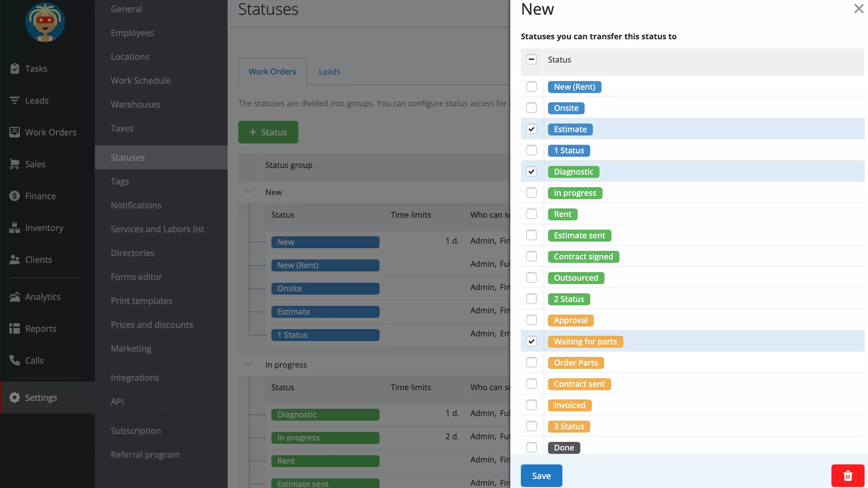Image resolution: width=868 pixels, height=488 pixels.
Task: Select the Work Orders tab
Action: (272, 71)
